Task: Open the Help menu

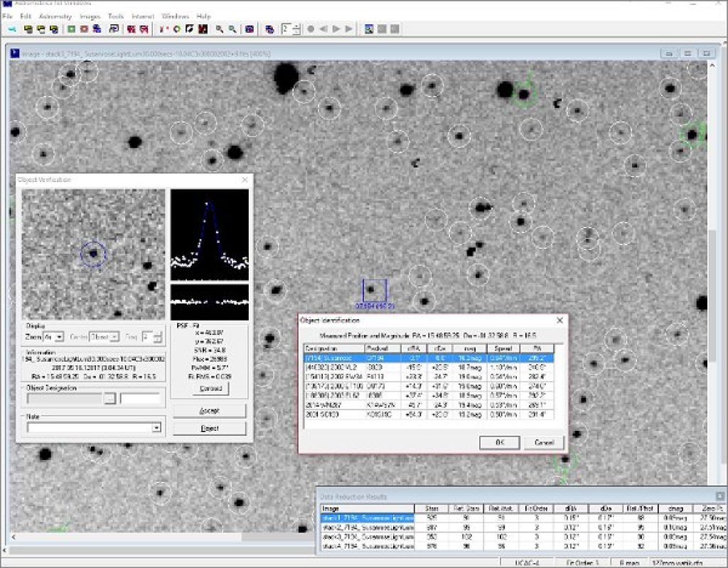Action: tap(203, 16)
